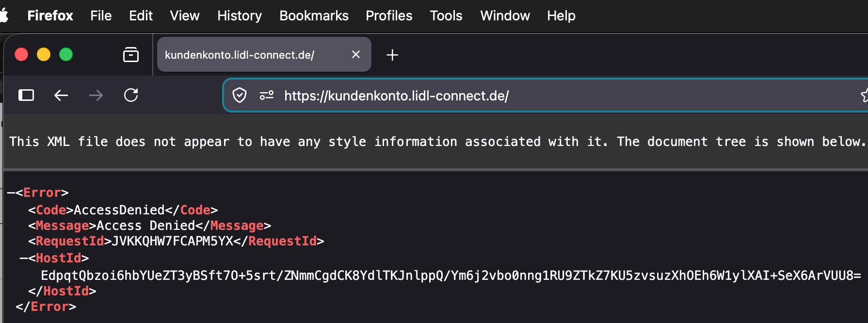This screenshot has width=868, height=323.
Task: Open the Bookmarks menu
Action: tap(314, 16)
